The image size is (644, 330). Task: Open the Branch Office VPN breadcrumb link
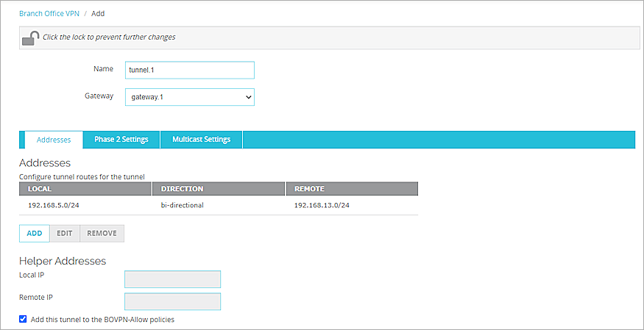point(49,13)
